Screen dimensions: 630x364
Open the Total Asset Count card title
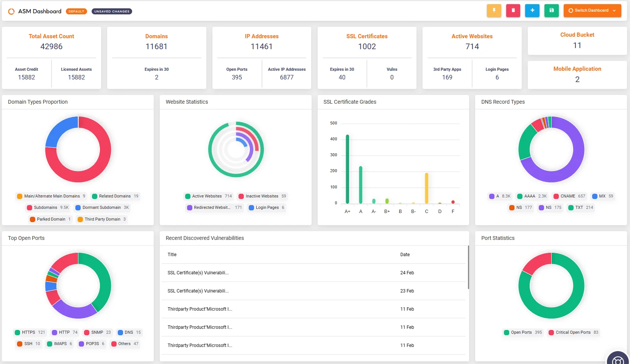[x=51, y=36]
